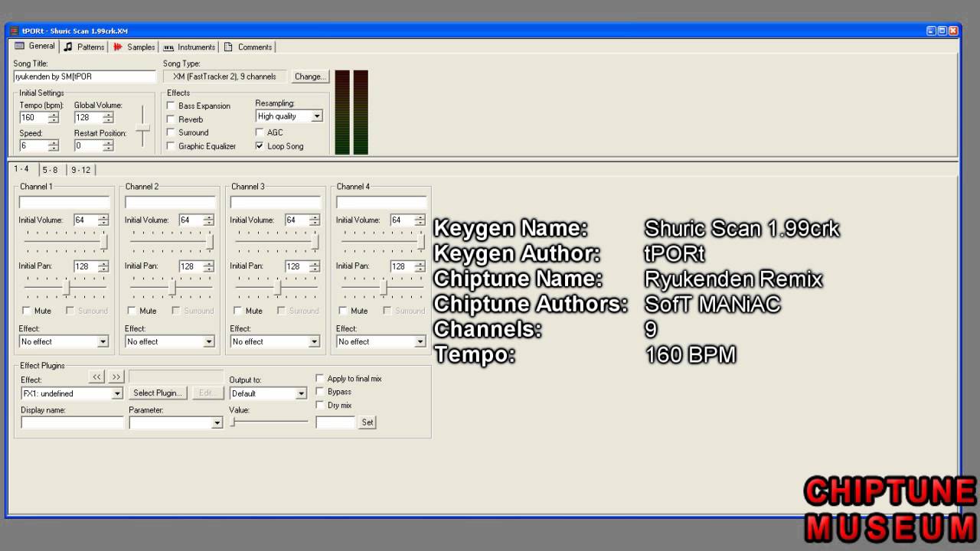Image resolution: width=980 pixels, height=551 pixels.
Task: Toggle the Surround effect checkbox
Action: pyautogui.click(x=171, y=132)
